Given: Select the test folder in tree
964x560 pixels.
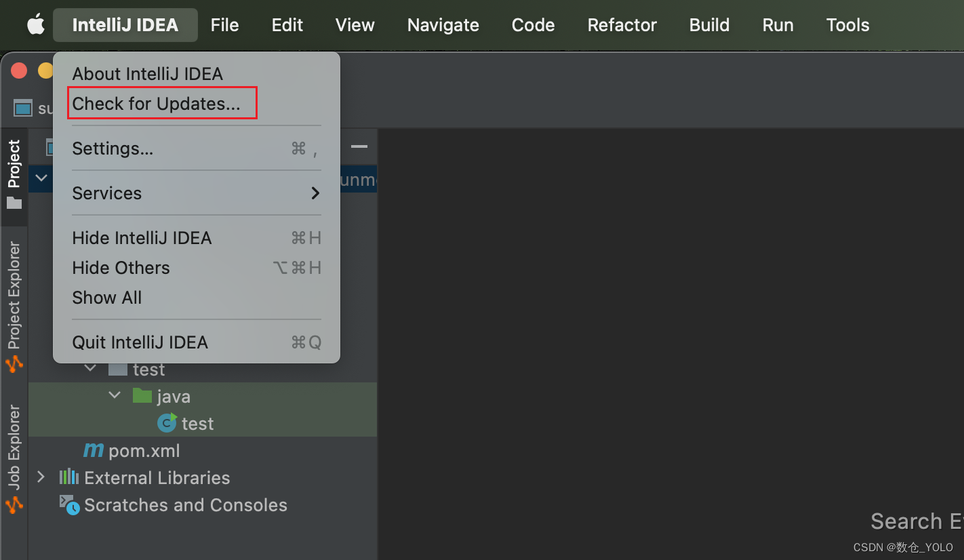Looking at the screenshot, I should click(149, 369).
